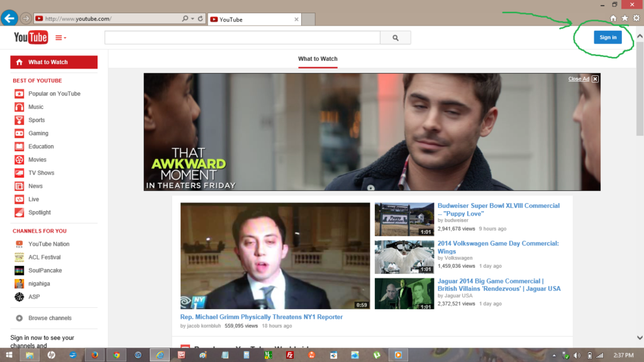
Task: Open Browse channels link
Action: coord(50,318)
